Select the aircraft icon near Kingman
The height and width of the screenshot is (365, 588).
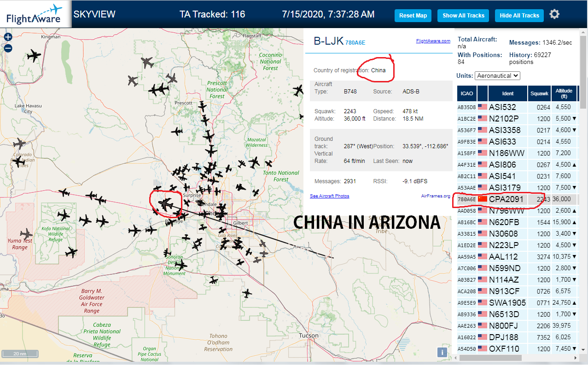(x=34, y=56)
